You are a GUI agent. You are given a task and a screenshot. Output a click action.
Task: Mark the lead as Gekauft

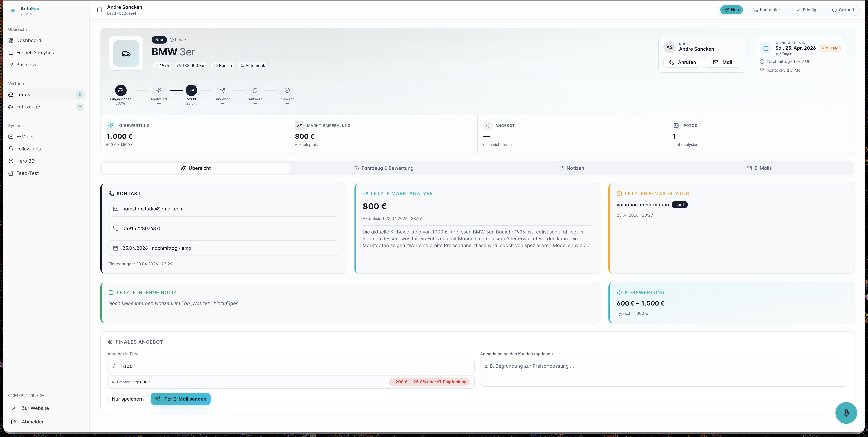843,10
